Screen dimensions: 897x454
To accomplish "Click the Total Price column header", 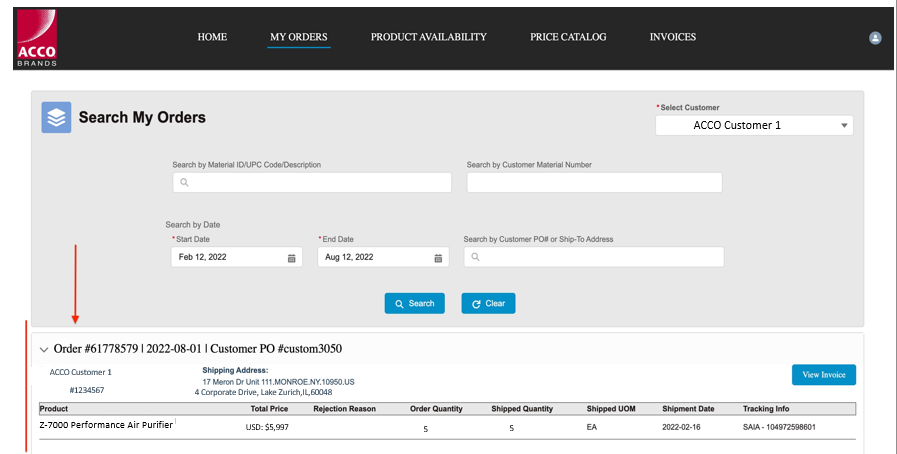I will [269, 409].
